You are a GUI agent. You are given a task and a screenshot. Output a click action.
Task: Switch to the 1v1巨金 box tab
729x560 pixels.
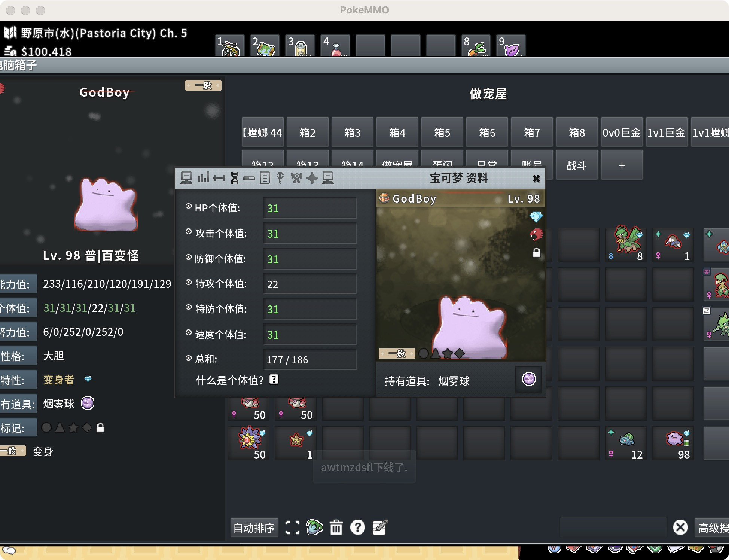click(x=667, y=132)
